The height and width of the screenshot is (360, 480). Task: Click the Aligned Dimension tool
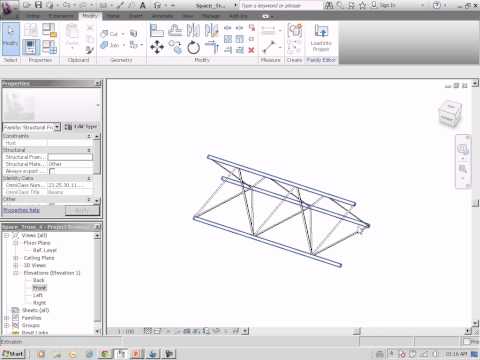click(268, 30)
